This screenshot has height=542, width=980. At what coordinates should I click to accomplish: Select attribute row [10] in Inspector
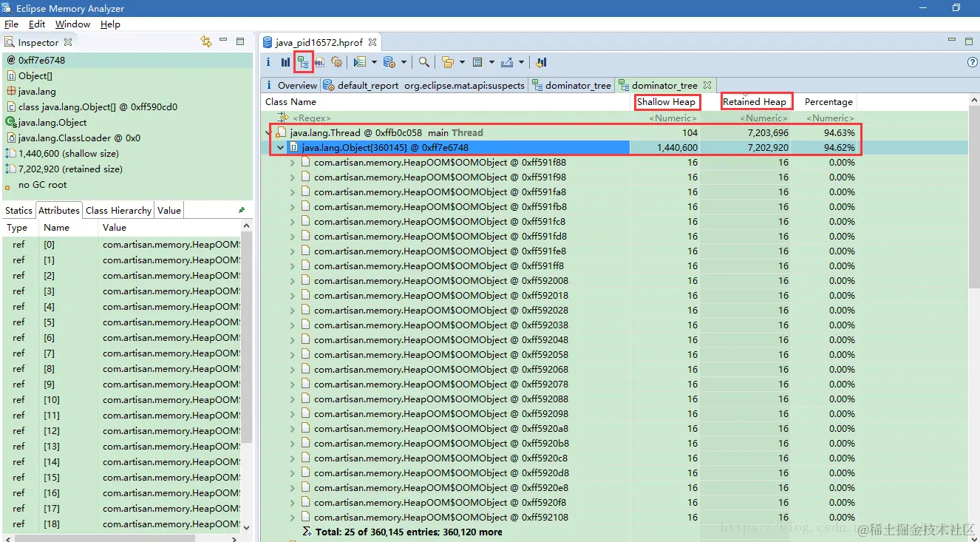pos(122,400)
